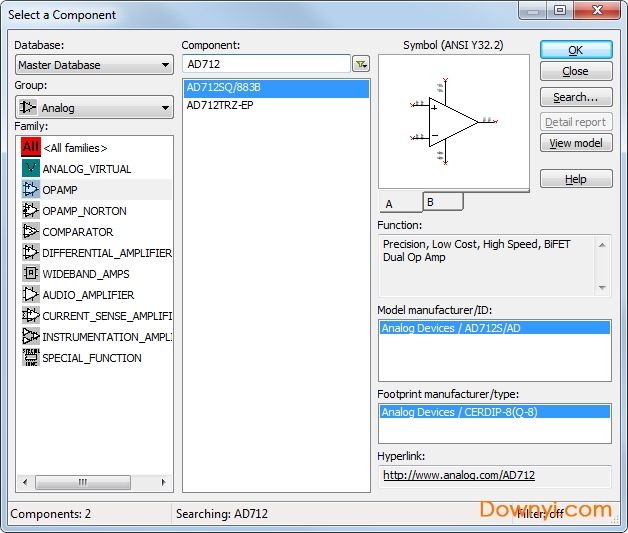This screenshot has height=533, width=628.
Task: Select the WIDEBAND_AMPS family icon
Action: point(30,274)
